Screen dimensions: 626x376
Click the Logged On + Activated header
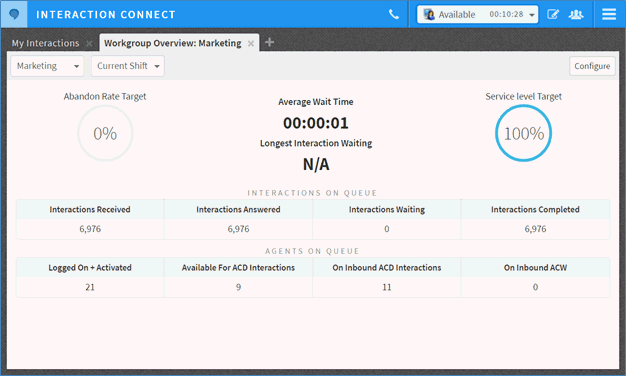[x=90, y=267]
